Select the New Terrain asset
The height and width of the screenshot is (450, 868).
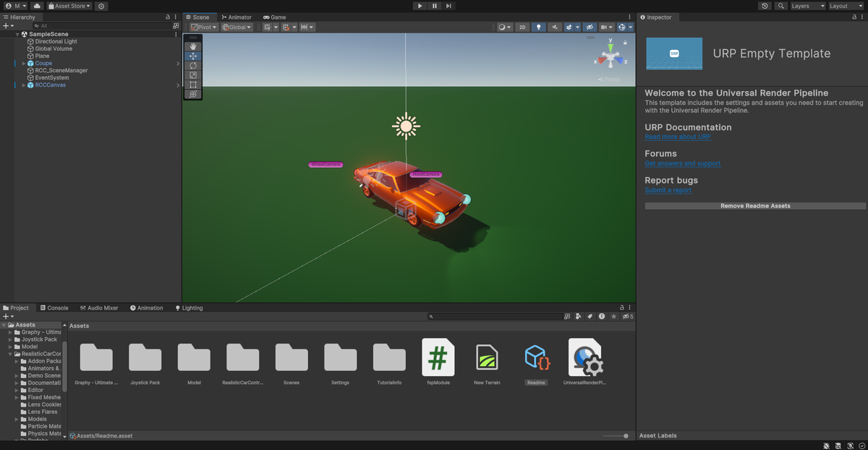(x=488, y=362)
